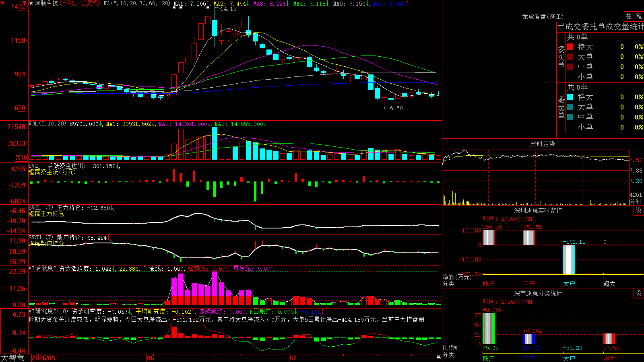Click the 超赢主力持仓 legend label
Image resolution: width=644 pixels, height=362 pixels.
coord(46,214)
